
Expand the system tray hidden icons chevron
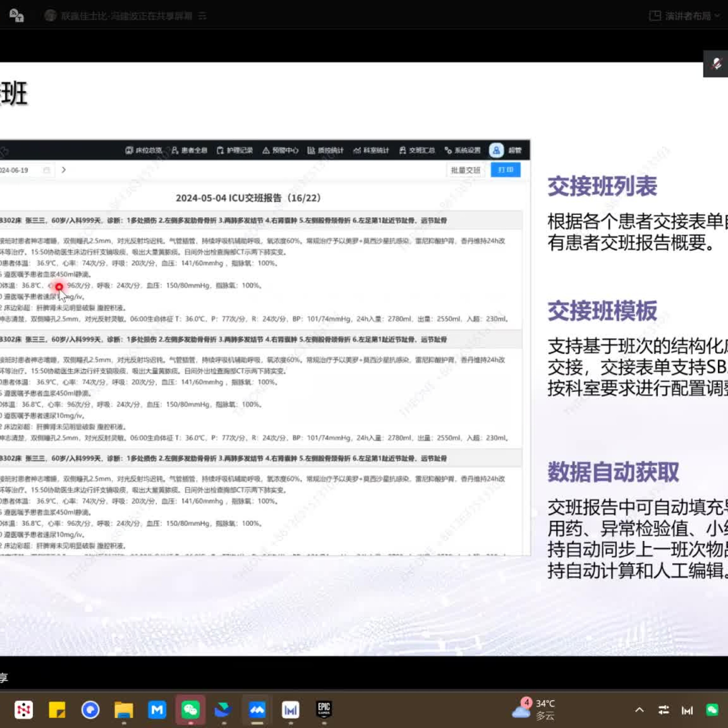point(639,710)
